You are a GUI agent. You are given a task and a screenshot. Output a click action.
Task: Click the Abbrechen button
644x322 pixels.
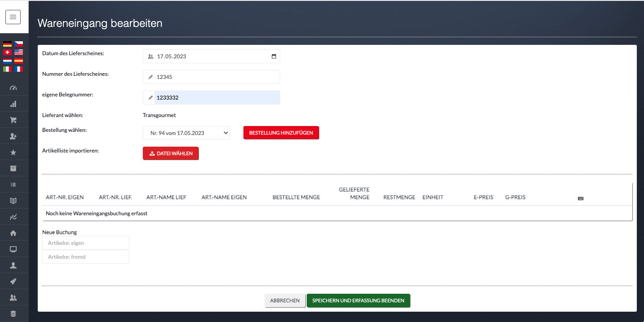(285, 300)
